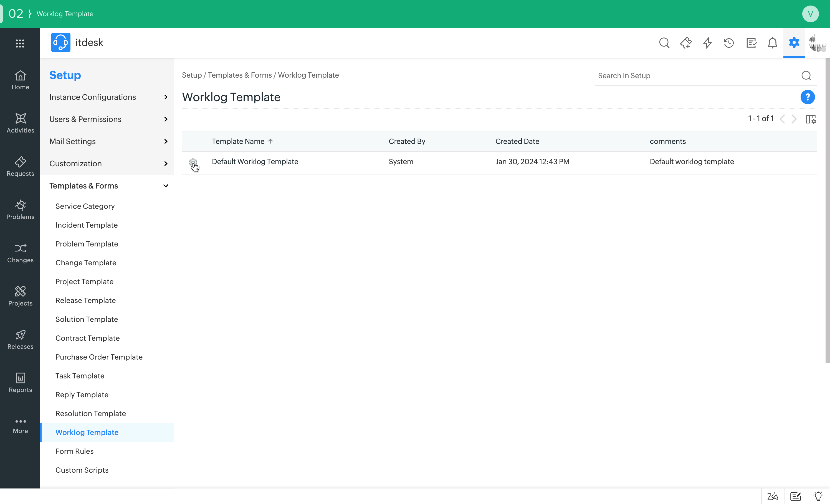Open Form Rules in setup menu
The image size is (830, 504).
tap(74, 451)
